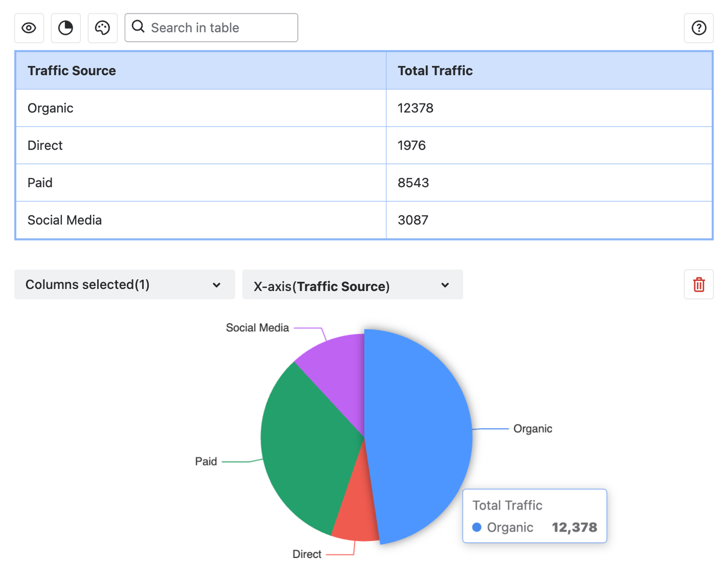This screenshot has height=581, width=728.
Task: Click the magnifying glass search icon
Action: 138,26
